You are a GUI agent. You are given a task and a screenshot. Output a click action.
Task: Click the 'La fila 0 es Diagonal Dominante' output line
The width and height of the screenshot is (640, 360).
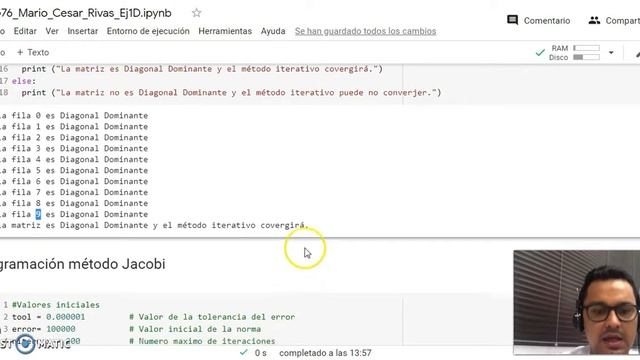point(74,116)
